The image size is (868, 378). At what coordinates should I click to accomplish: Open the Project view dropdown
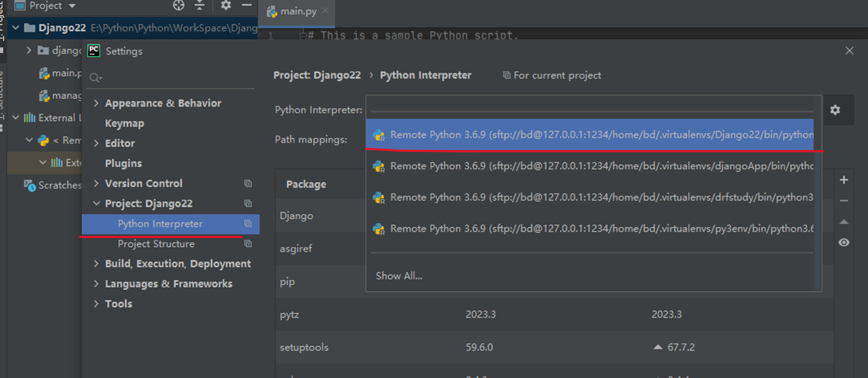72,6
